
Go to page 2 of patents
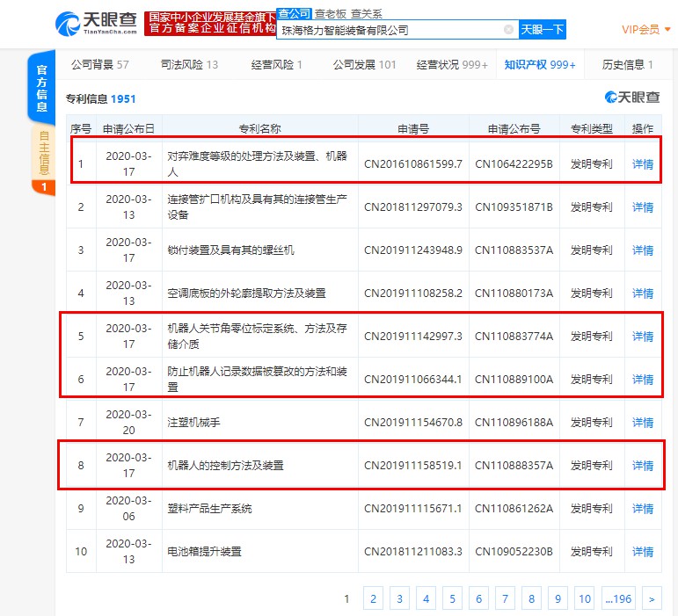click(x=373, y=598)
